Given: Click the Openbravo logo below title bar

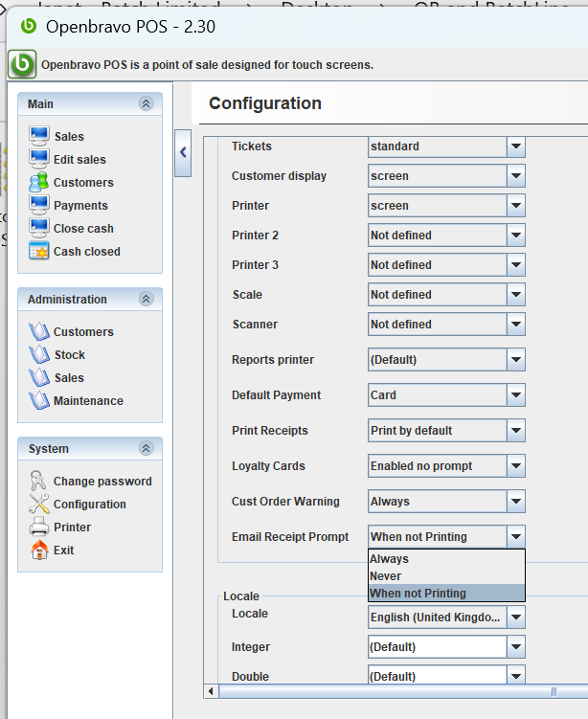Looking at the screenshot, I should [x=22, y=64].
